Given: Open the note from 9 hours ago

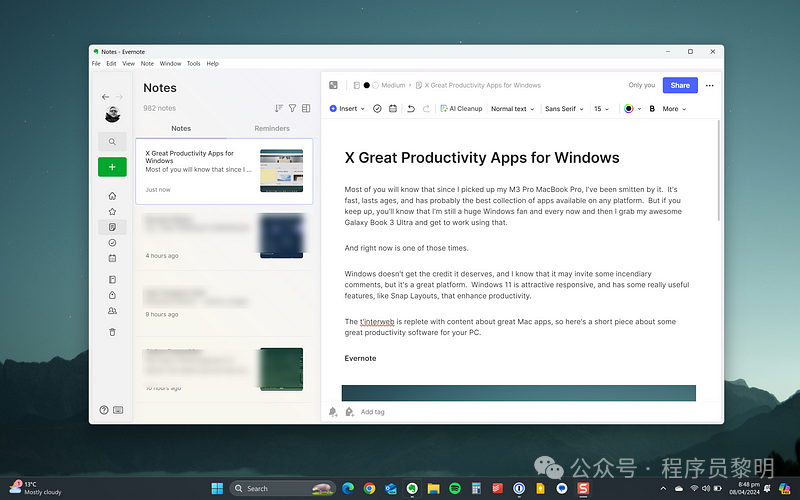Looking at the screenshot, I should tap(224, 302).
